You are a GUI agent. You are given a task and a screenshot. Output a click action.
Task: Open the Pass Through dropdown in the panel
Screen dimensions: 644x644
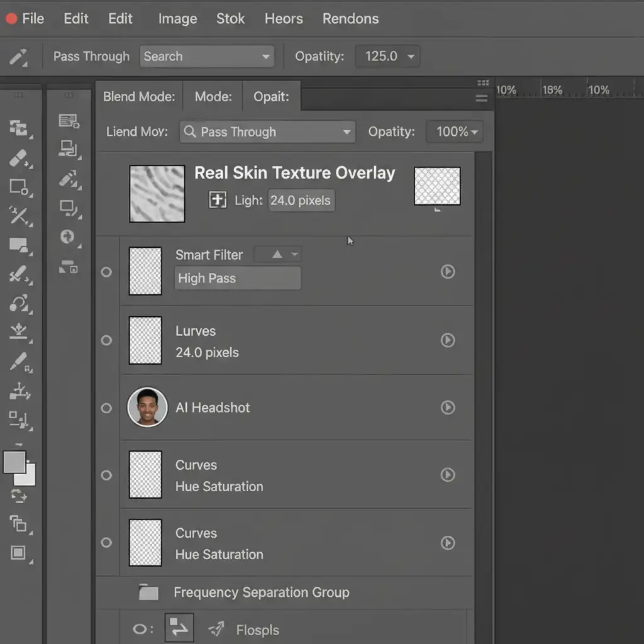(x=267, y=132)
